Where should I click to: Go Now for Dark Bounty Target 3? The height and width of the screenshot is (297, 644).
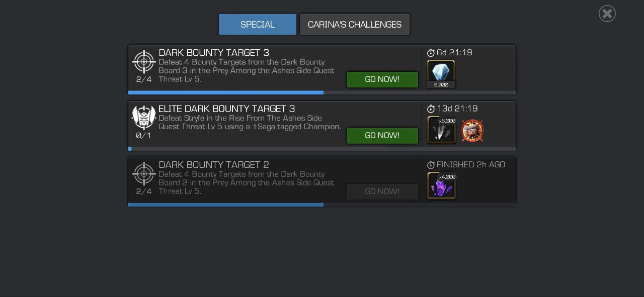click(x=382, y=79)
